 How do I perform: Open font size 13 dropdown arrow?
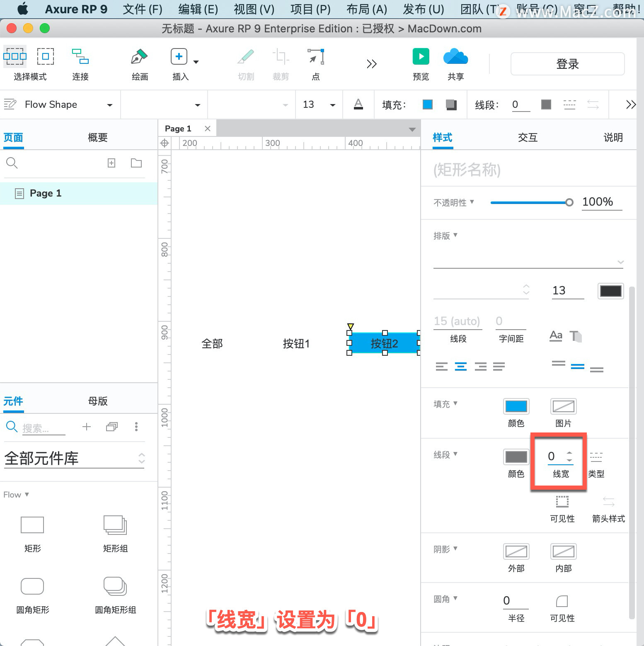pyautogui.click(x=332, y=105)
